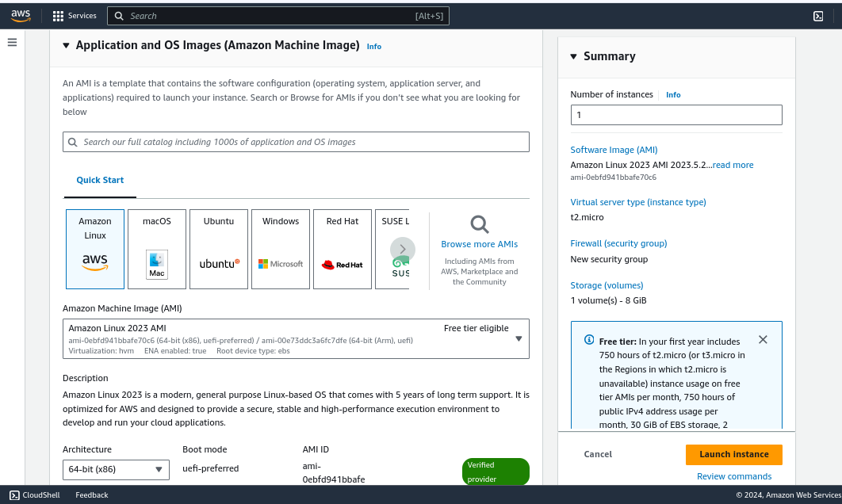Select the macOS AMI tile

tap(157, 249)
